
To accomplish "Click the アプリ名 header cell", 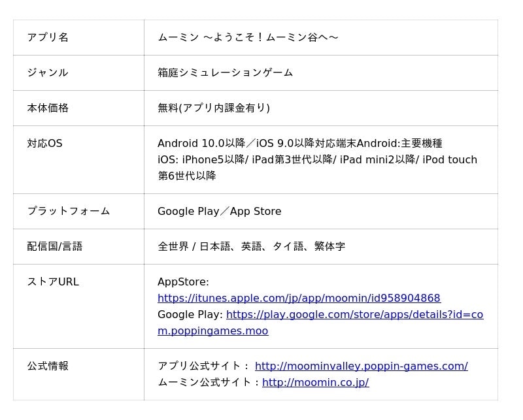I will (78, 37).
